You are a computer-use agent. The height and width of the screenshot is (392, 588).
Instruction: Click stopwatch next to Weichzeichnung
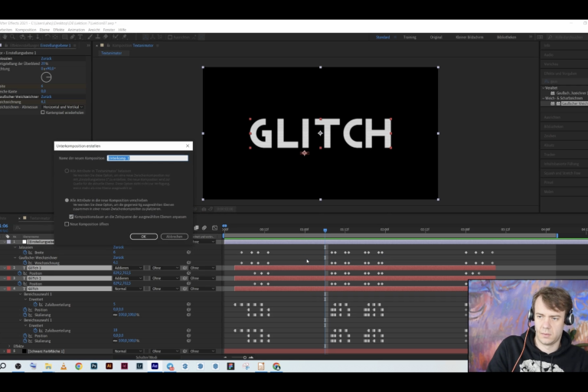24,263
